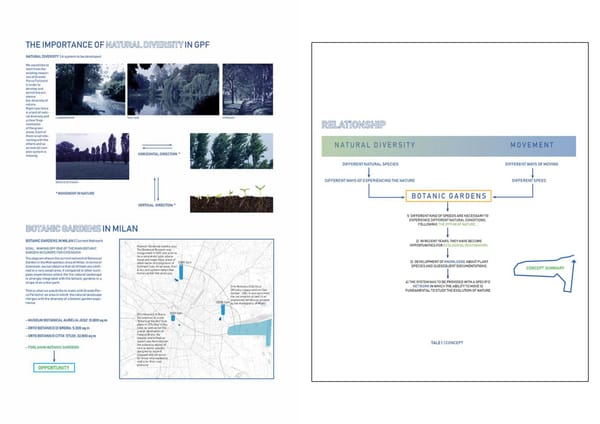Click the TALE 1 | CONCEPT footer

tap(446, 341)
